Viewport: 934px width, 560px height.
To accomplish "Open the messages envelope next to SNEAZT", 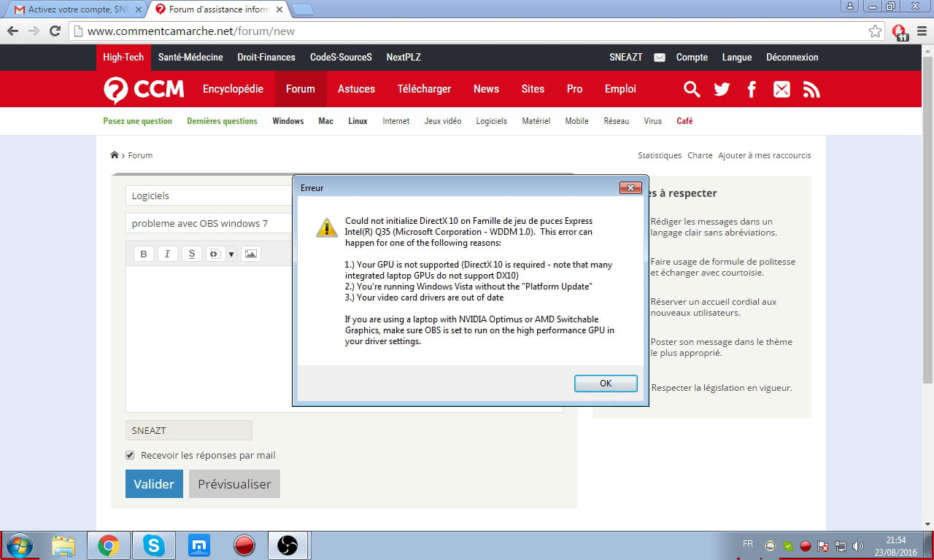I will 660,57.
